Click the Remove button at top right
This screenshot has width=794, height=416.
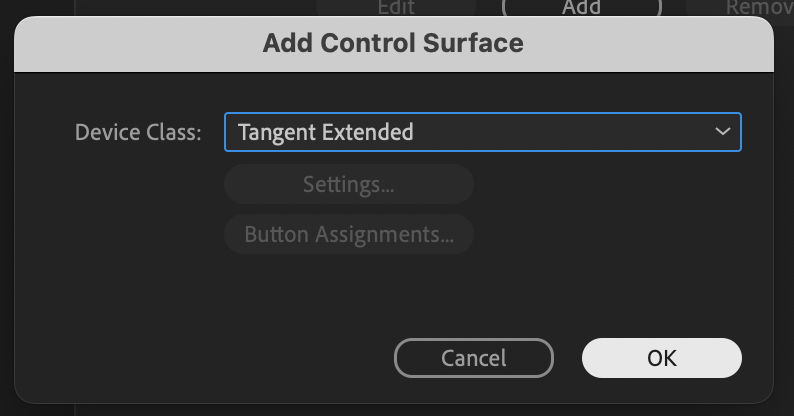point(758,7)
